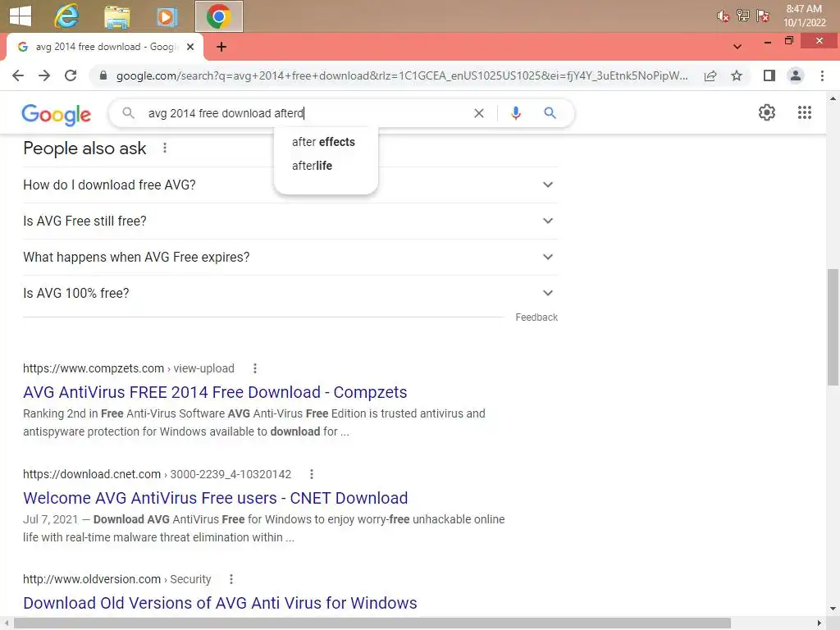Open download.cnet.com result URL
Viewport: 840px width, 630px height.
[157, 474]
